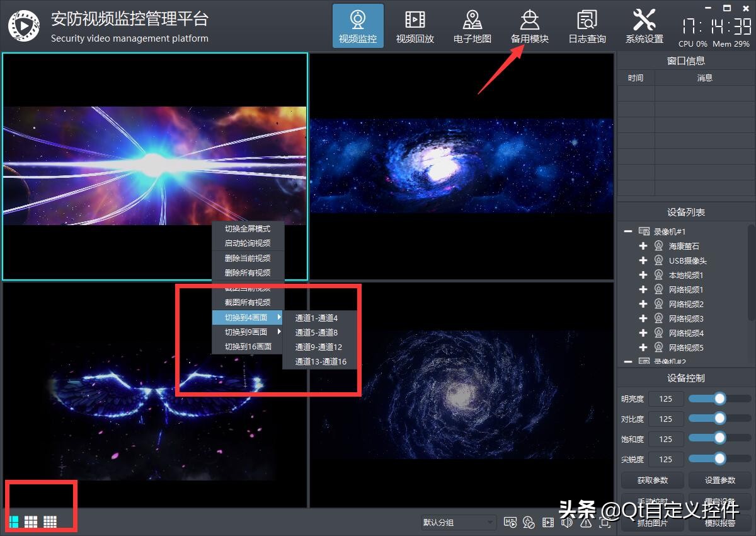Open the 备用模块 module
The image size is (756, 536).
[x=529, y=25]
